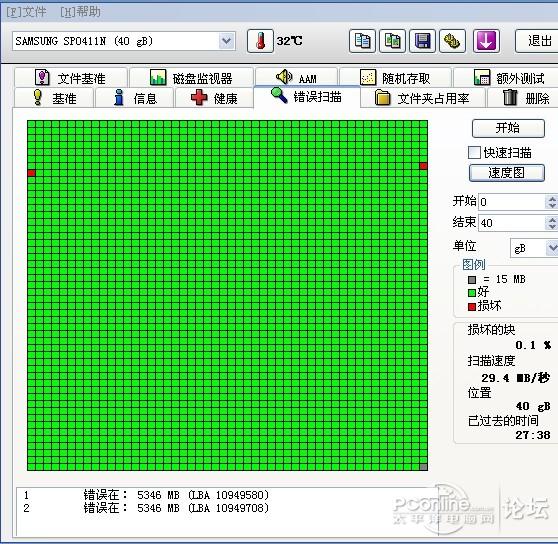Open the options tool icon
The image size is (558, 544).
pyautogui.click(x=452, y=41)
